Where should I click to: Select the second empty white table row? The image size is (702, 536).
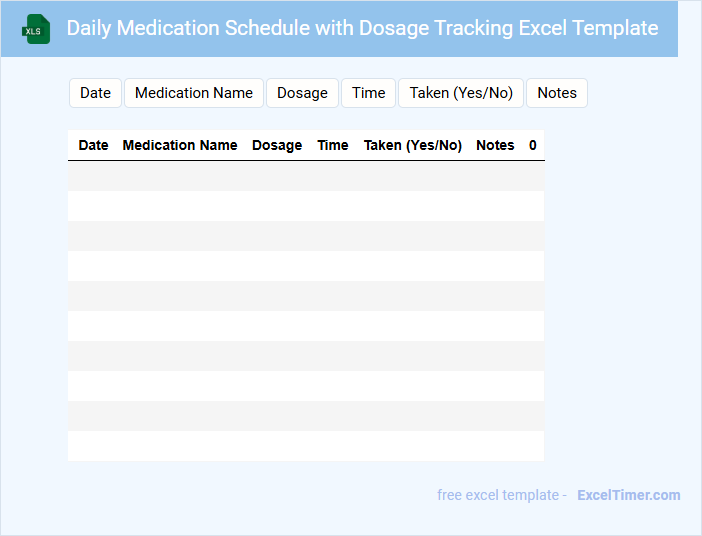306,266
